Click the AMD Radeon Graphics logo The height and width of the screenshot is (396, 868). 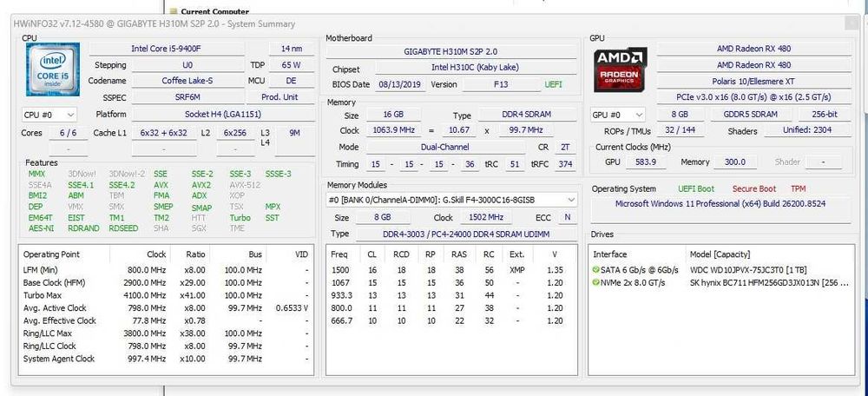point(620,69)
